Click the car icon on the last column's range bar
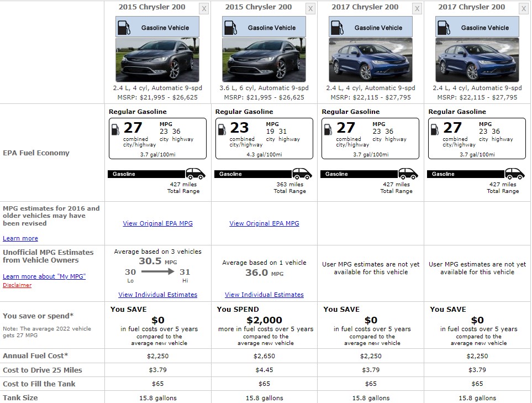 [515, 174]
